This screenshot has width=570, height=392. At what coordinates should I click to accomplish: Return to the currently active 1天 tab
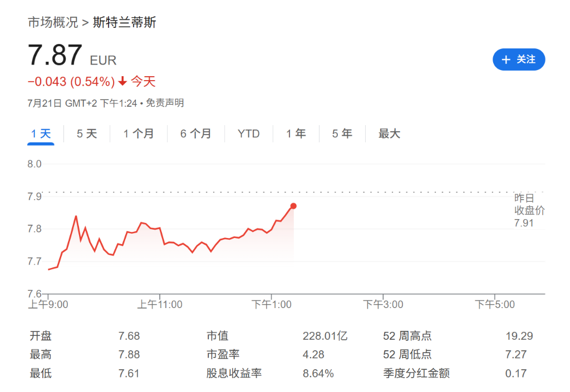click(x=40, y=133)
